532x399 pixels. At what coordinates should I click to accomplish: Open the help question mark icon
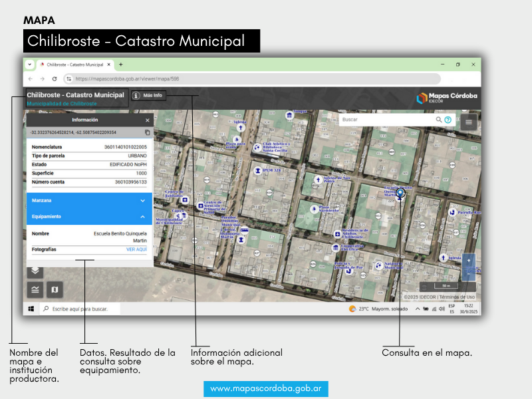tap(448, 120)
